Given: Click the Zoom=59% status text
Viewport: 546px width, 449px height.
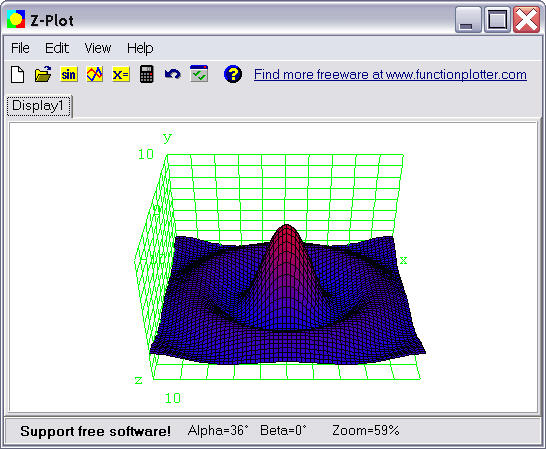Looking at the screenshot, I should tap(366, 431).
